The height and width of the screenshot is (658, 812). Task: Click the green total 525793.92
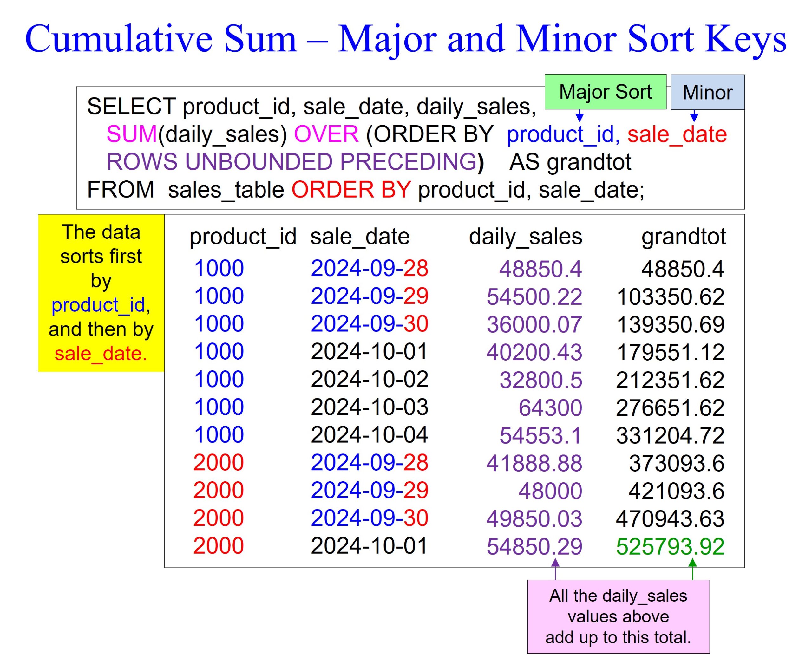coord(670,546)
